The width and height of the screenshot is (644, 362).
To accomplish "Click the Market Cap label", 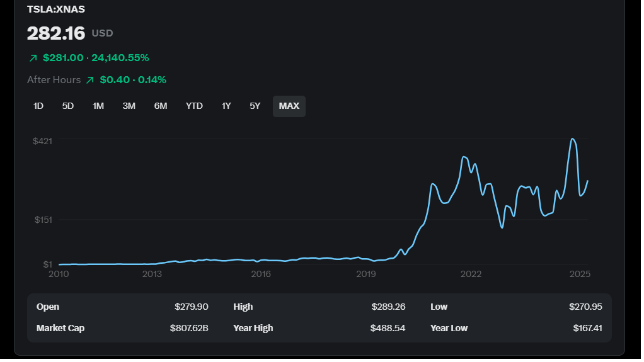I will coord(60,329).
